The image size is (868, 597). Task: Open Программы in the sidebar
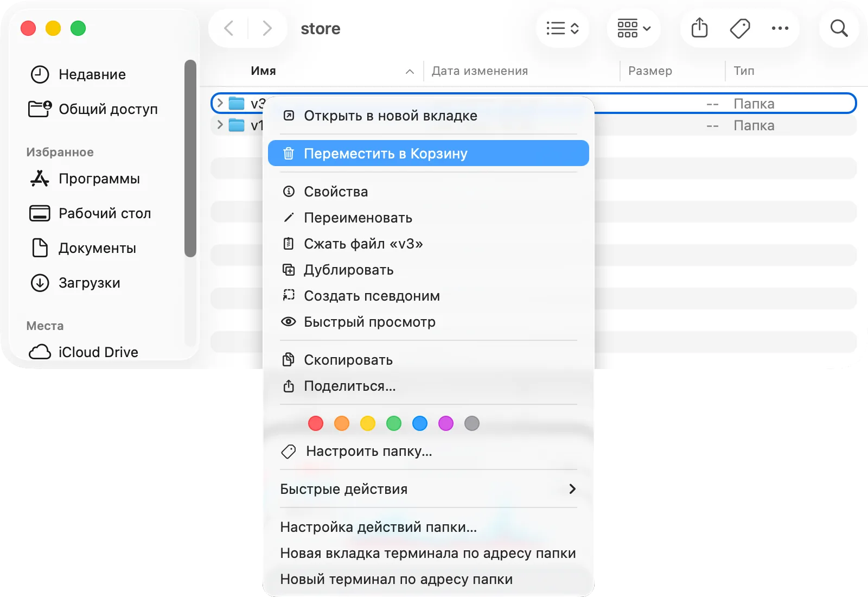click(x=85, y=179)
